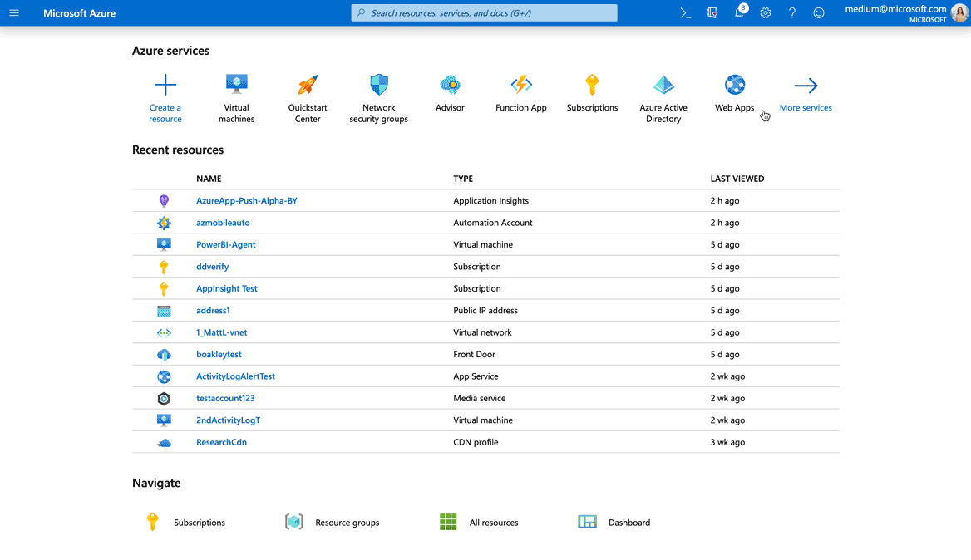
Task: Click the ActivityLogAlertTest App Service icon
Action: click(164, 376)
